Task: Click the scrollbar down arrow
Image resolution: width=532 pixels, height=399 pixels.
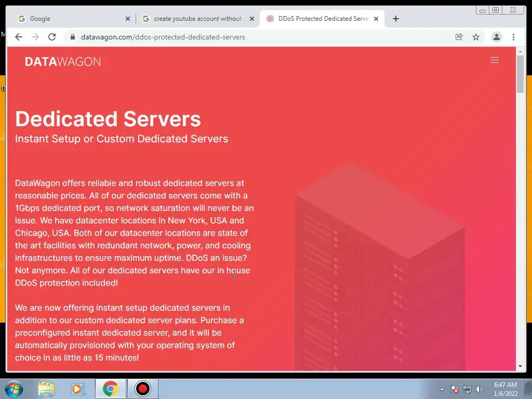Action: point(520,366)
